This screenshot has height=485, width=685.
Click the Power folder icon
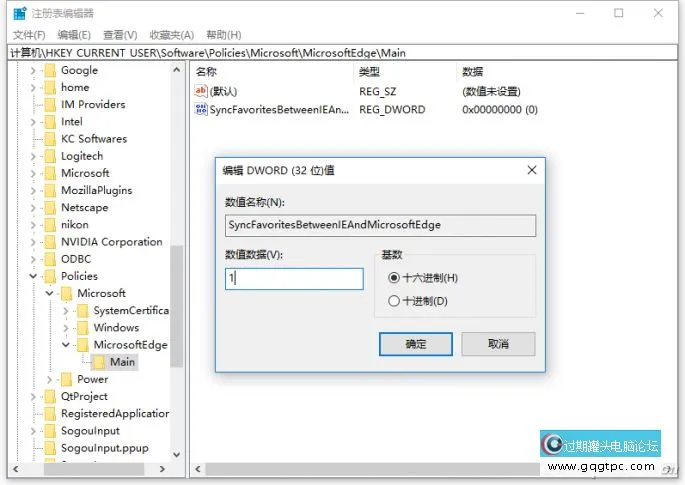click(x=67, y=379)
